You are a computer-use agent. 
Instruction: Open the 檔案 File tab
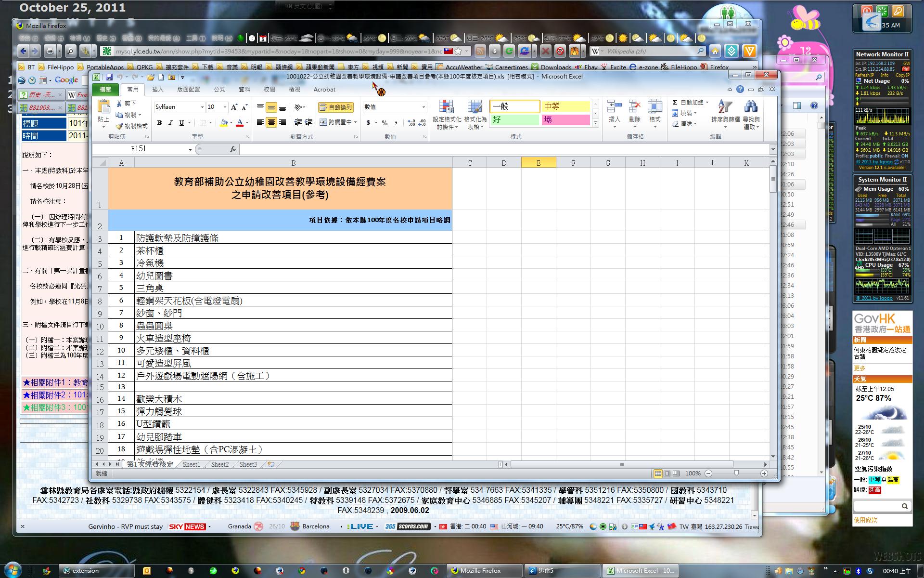(105, 89)
